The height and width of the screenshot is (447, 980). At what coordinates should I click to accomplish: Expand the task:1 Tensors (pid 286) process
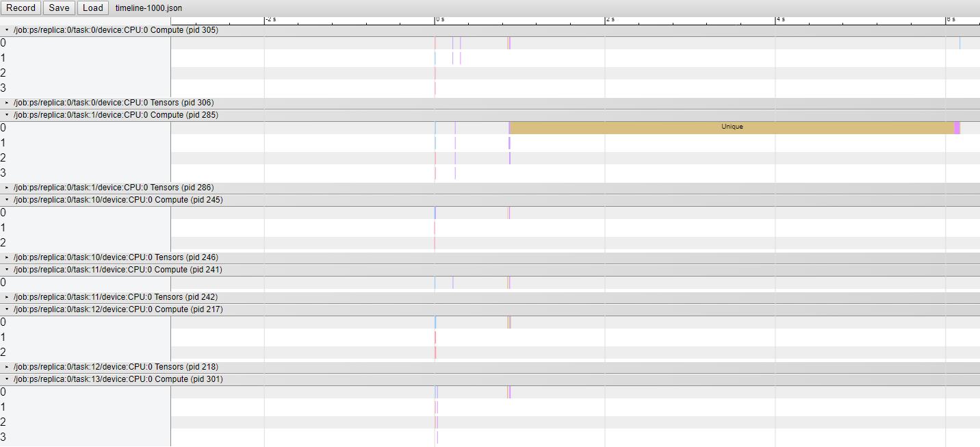click(x=6, y=187)
